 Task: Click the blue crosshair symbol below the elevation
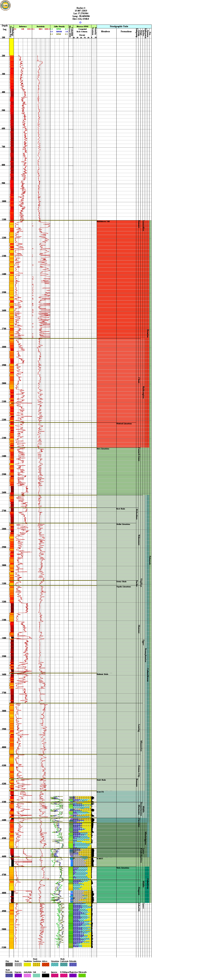click(80, 22)
